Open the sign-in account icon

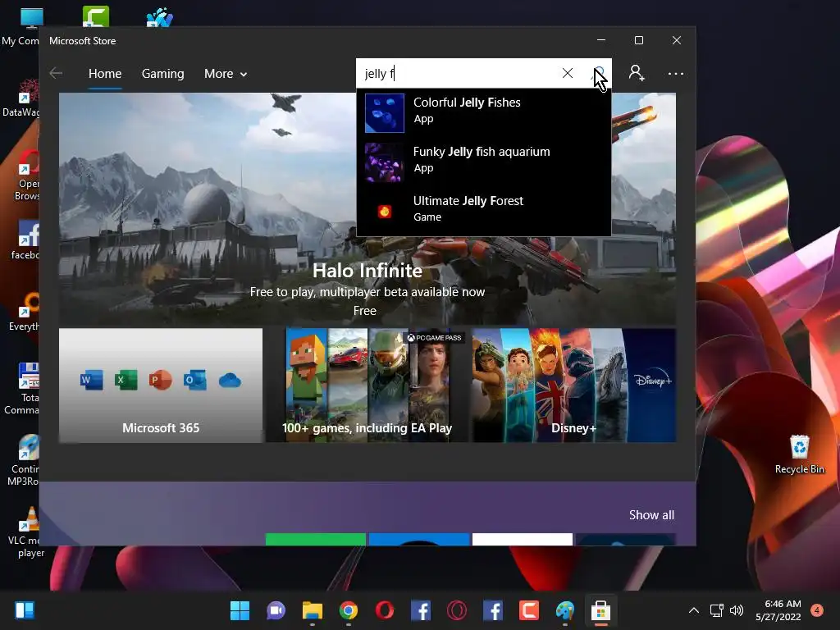point(637,73)
